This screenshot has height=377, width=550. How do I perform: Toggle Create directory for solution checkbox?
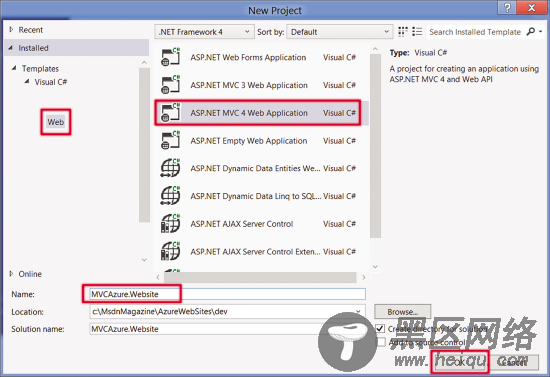[x=380, y=329]
